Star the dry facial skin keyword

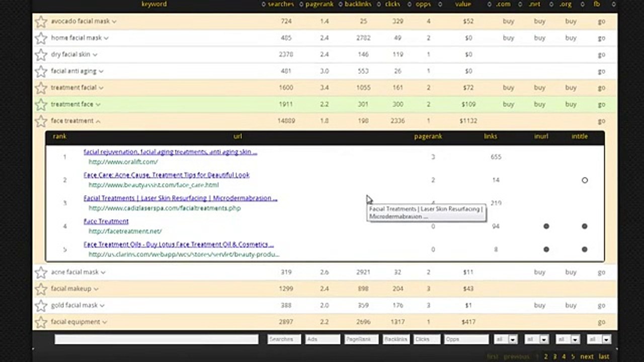pos(41,55)
